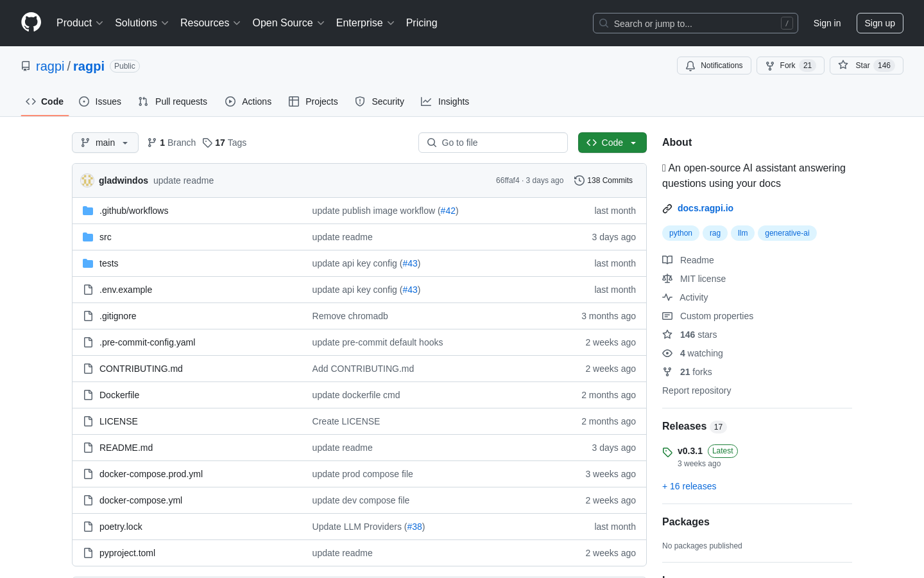
Task: Click the star icon beside 146 stars
Action: 667,335
